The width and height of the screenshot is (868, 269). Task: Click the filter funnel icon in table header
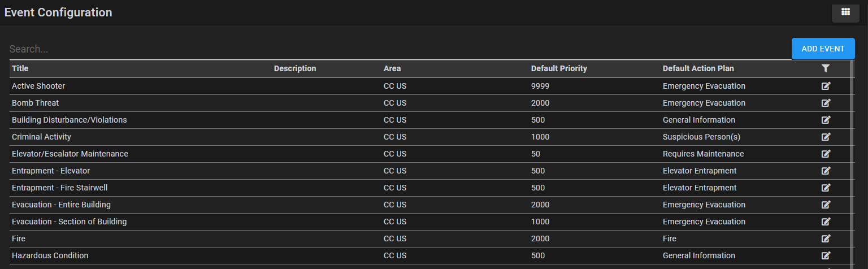(x=826, y=68)
